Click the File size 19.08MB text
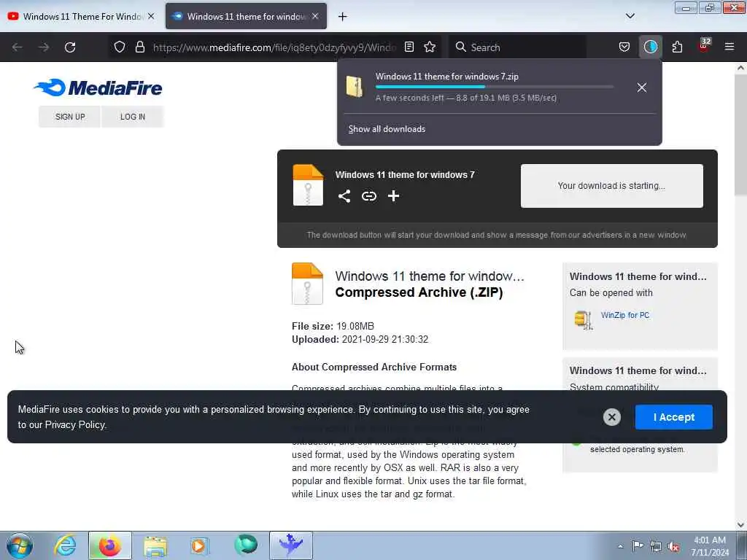 click(333, 326)
